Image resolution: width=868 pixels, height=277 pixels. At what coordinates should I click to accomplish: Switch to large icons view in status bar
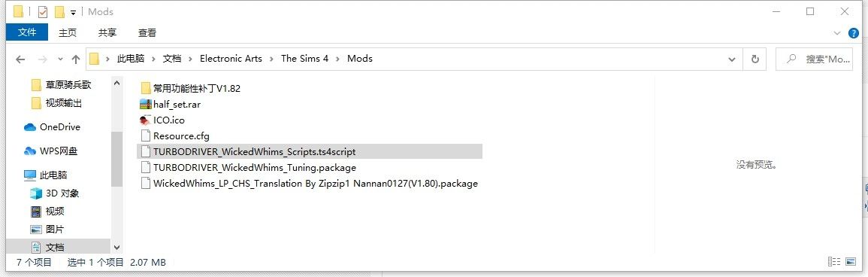point(851,262)
